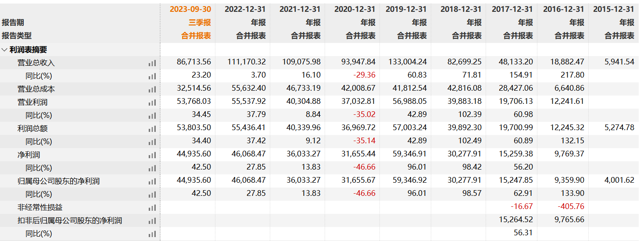The image size is (644, 241).
Task: Click the orange 合并报表 label
Action: point(196,36)
